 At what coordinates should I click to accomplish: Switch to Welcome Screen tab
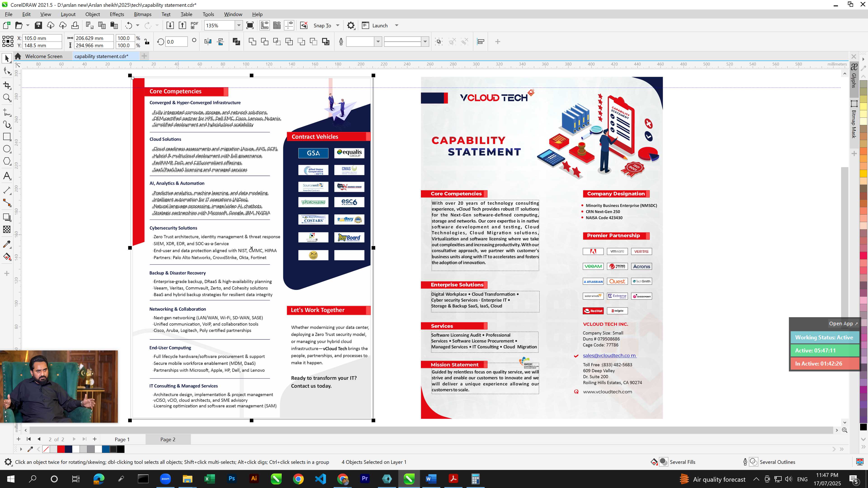tap(44, 56)
